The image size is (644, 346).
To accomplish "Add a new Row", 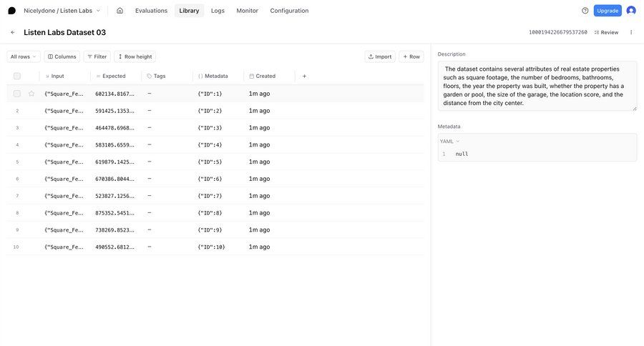I will (x=411, y=56).
